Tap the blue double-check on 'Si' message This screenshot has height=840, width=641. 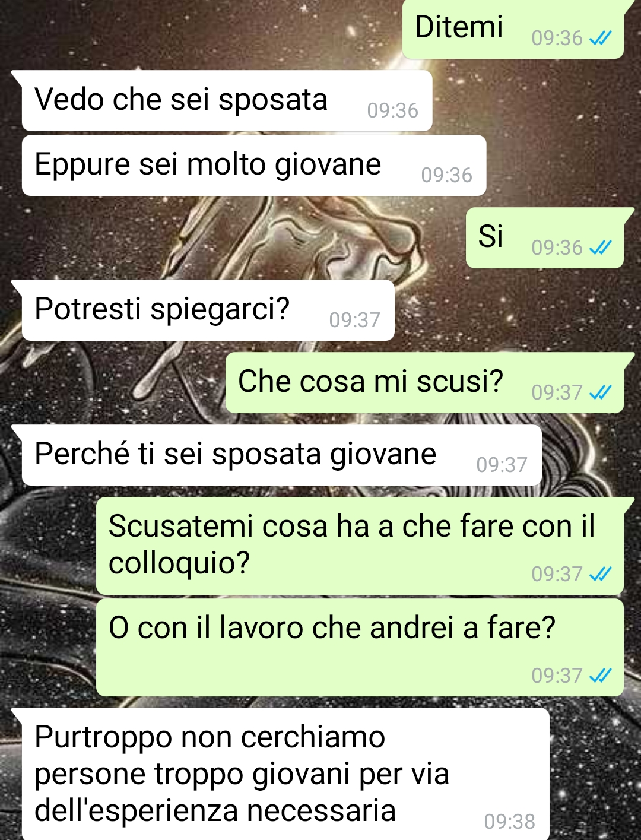point(601,248)
